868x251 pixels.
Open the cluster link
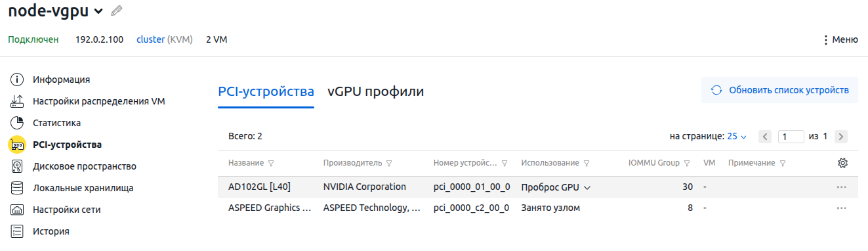[x=151, y=39]
